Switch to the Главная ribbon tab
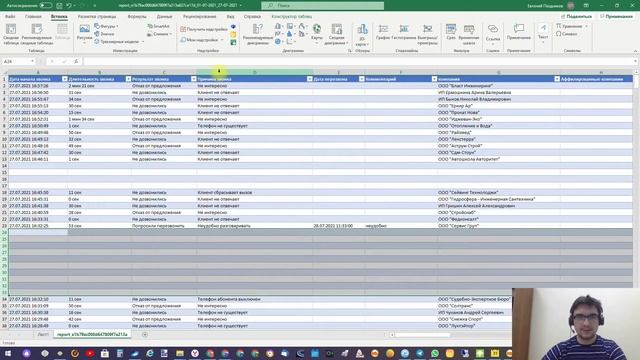The width and height of the screenshot is (640, 360). pyautogui.click(x=33, y=17)
